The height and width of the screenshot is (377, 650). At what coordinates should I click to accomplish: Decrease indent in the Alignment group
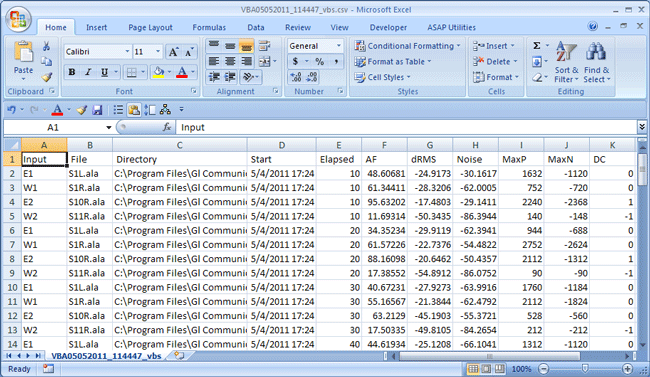pos(214,77)
